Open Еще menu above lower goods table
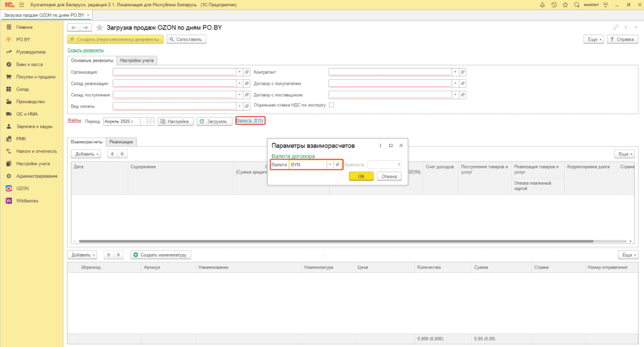The width and height of the screenshot is (644, 347). 628,255
